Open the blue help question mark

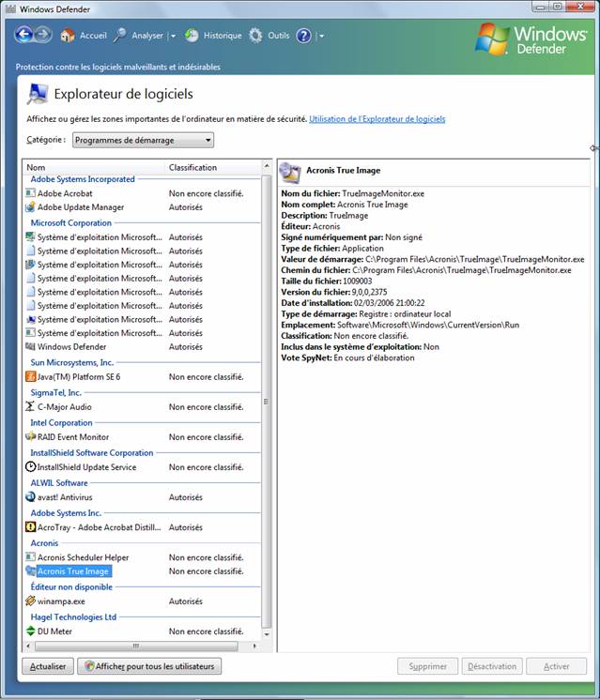tap(304, 36)
